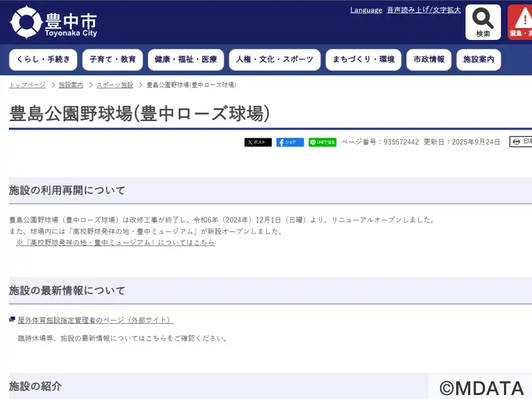
Task: Open the 市政情報 menu
Action: (x=429, y=60)
